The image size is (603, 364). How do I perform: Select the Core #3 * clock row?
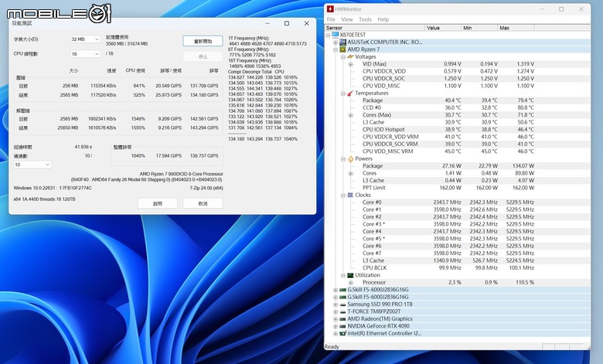(458, 224)
